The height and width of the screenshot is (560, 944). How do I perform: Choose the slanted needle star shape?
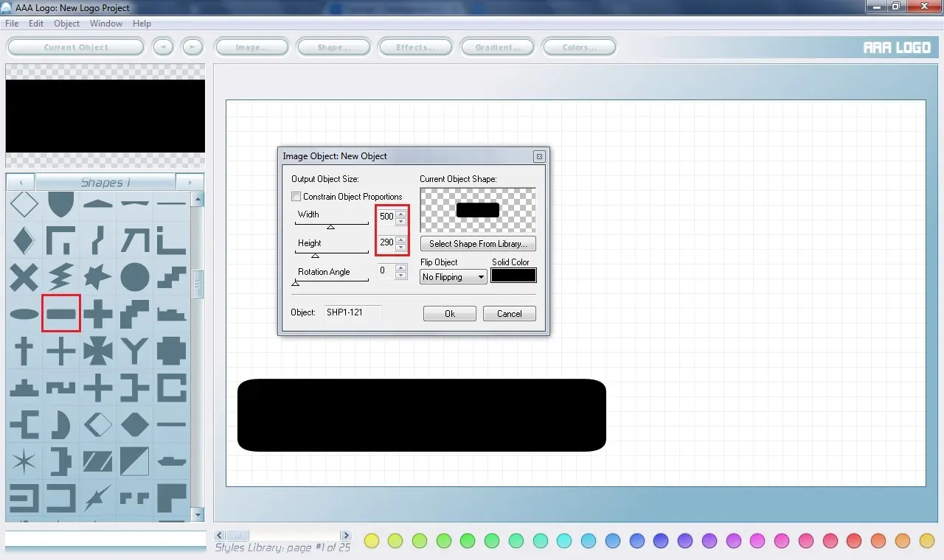click(x=98, y=498)
